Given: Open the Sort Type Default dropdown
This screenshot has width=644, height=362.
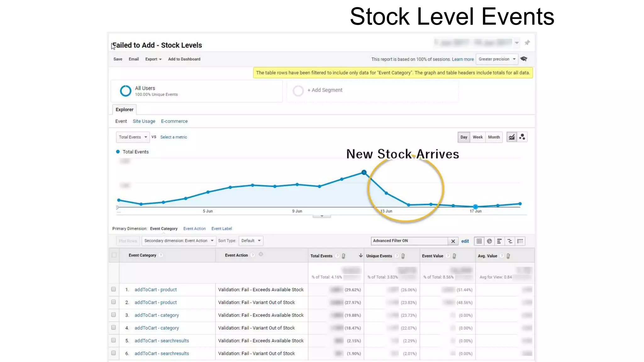Looking at the screenshot, I should 251,241.
